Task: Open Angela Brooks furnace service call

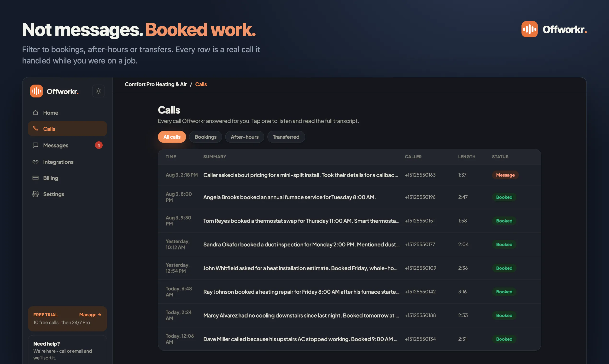Action: [349, 197]
